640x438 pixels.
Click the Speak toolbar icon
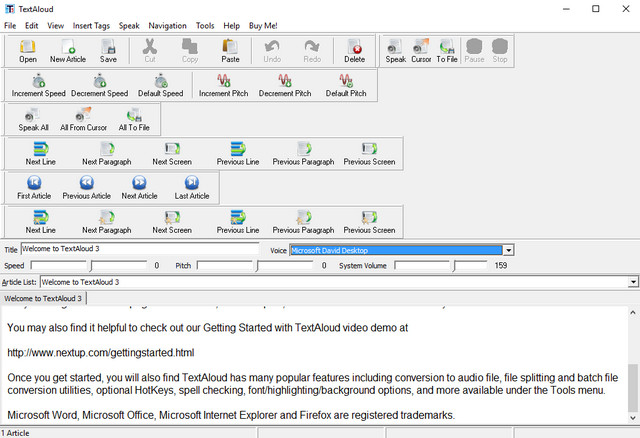(x=396, y=51)
